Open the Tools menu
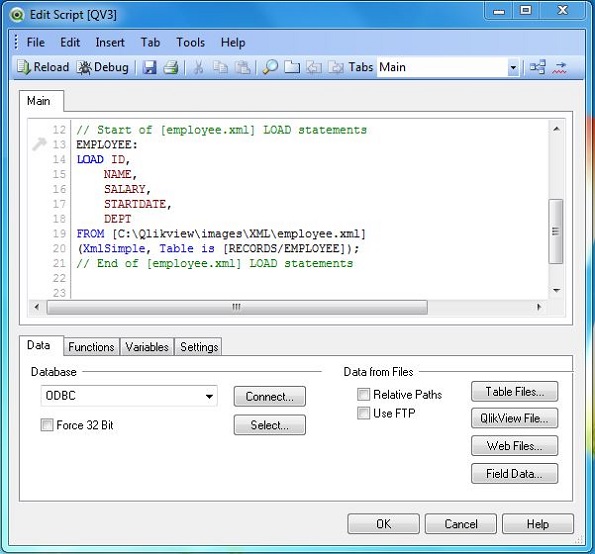Image resolution: width=595 pixels, height=554 pixels. pos(190,42)
